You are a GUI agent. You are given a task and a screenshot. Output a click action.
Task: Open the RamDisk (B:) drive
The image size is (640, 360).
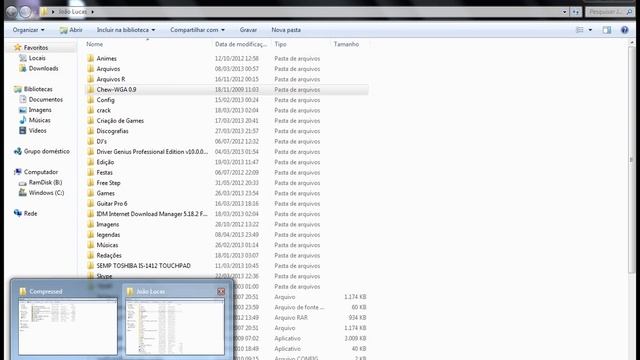pos(45,182)
